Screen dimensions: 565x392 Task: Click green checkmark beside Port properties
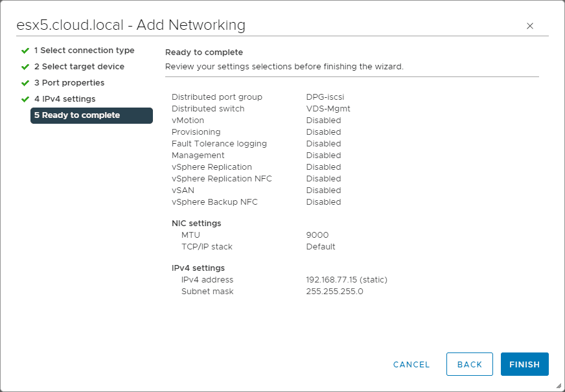[x=25, y=83]
